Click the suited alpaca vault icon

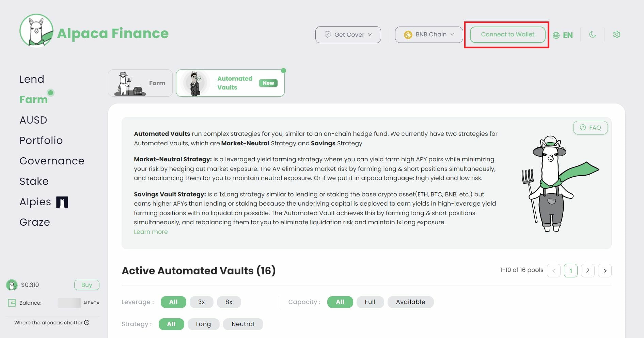pyautogui.click(x=195, y=84)
